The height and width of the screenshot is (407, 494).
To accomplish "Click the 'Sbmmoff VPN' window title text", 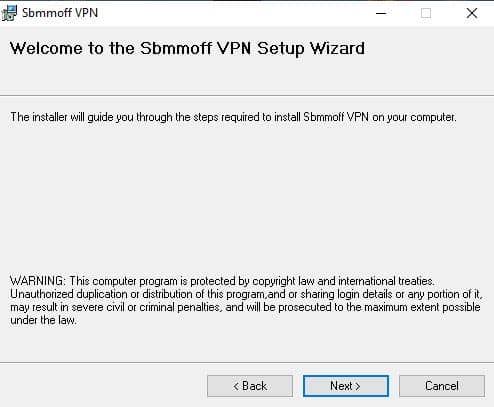I will [60, 13].
